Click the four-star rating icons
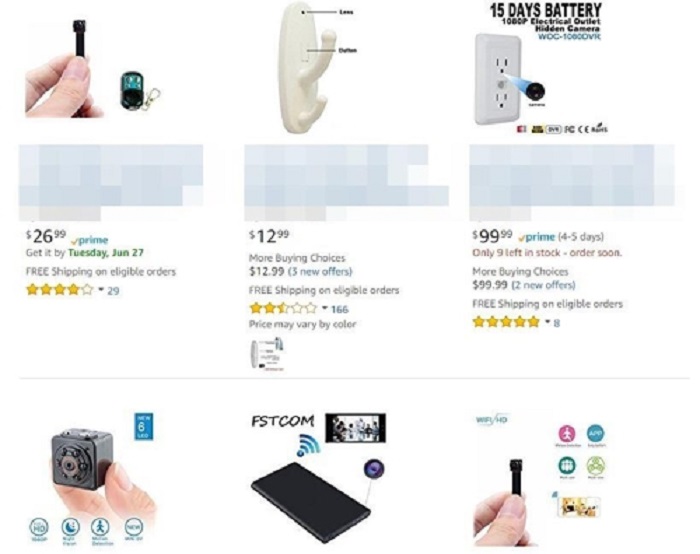Viewport: 700px width, 554px height. coord(60,290)
